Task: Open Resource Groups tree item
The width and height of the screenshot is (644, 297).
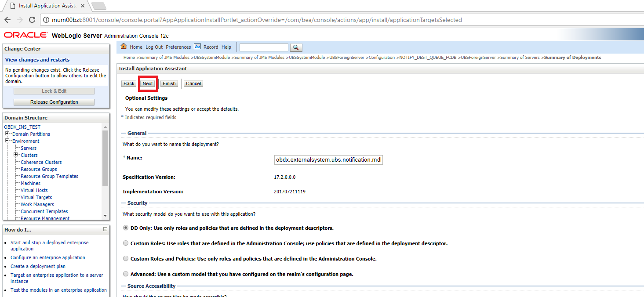Action: 39,169
